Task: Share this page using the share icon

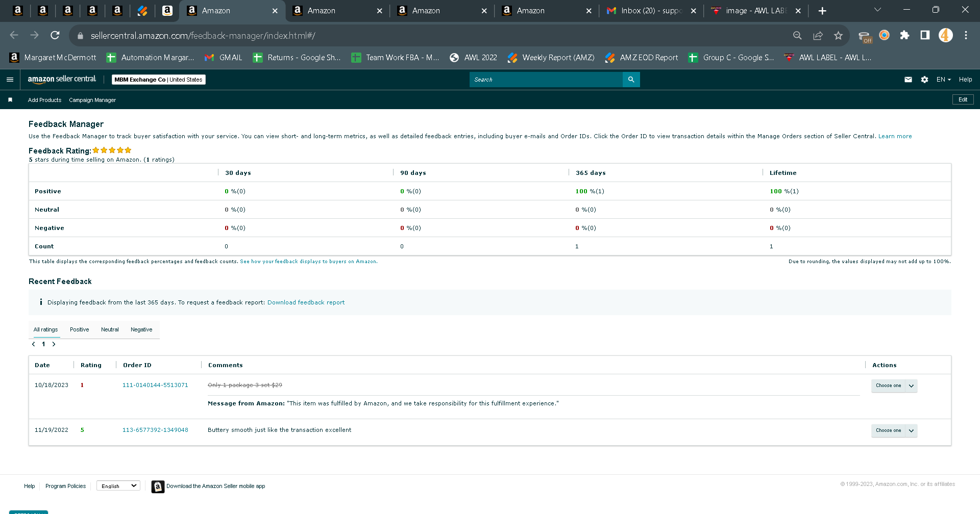Action: [x=818, y=35]
